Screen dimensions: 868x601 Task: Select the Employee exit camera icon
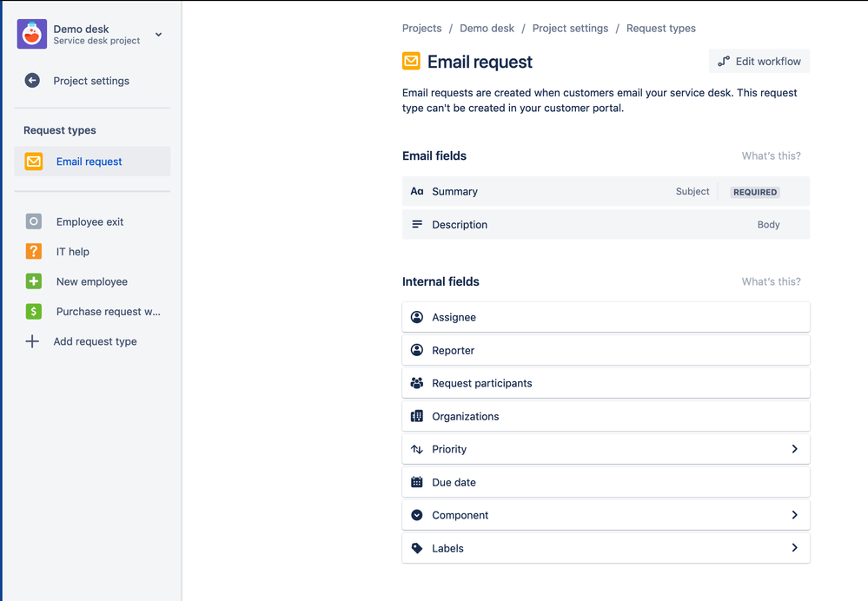tap(32, 221)
